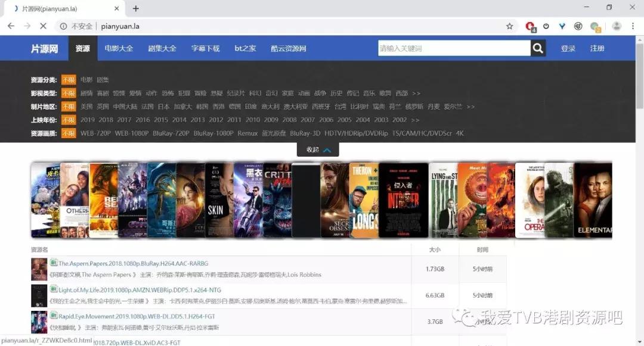644x346 pixels.
Task: Filter quality by BluRay-1080P
Action: point(213,133)
